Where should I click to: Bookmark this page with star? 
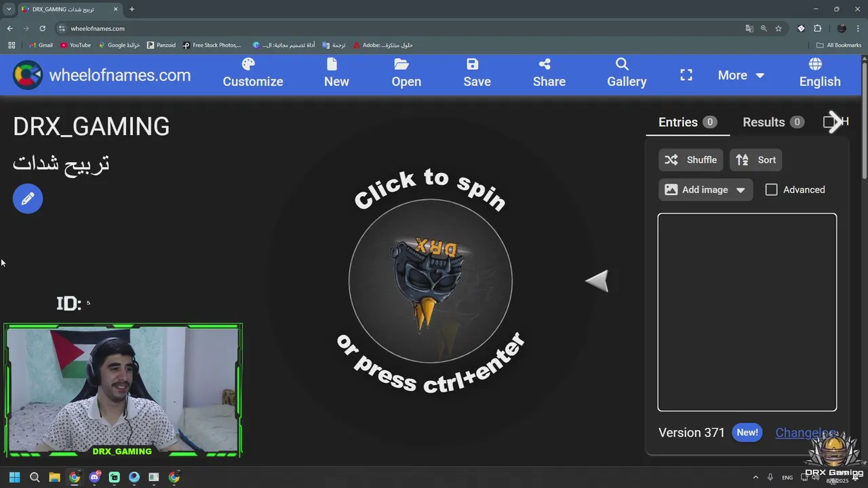[x=778, y=28]
